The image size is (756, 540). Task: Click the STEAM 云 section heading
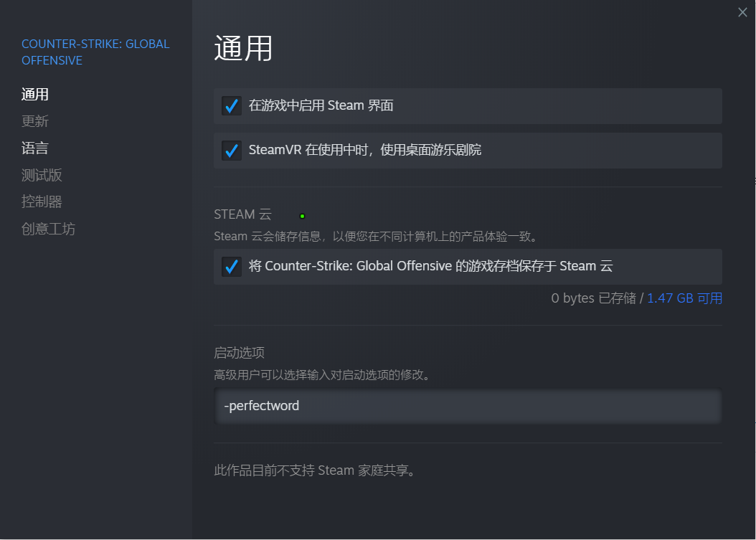(242, 214)
